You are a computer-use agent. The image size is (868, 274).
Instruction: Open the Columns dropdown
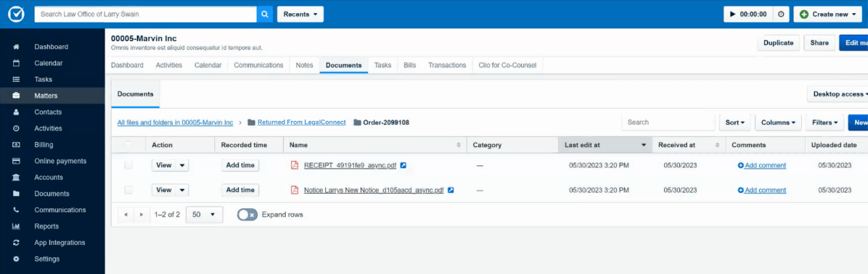778,123
